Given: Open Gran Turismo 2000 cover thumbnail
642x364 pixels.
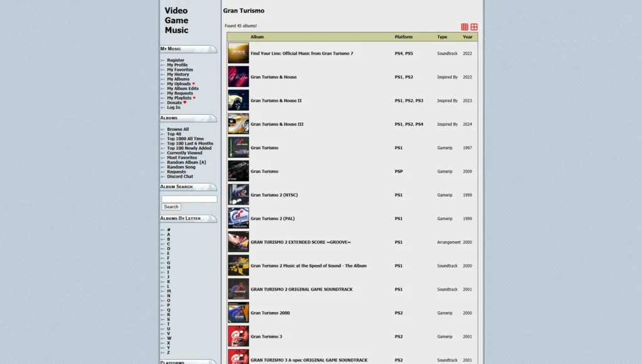Looking at the screenshot, I should click(238, 313).
